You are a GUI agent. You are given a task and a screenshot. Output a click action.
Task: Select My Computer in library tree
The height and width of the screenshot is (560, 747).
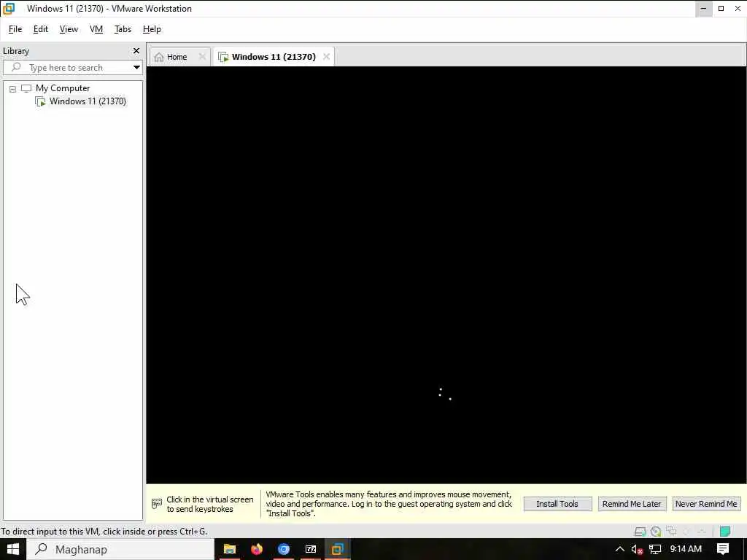[63, 88]
